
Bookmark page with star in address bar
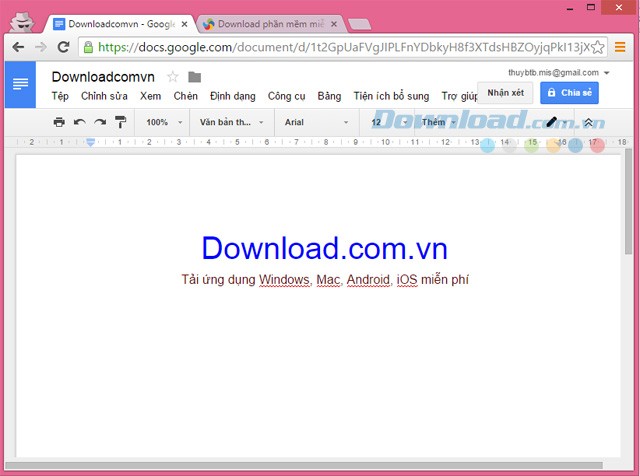tap(598, 47)
